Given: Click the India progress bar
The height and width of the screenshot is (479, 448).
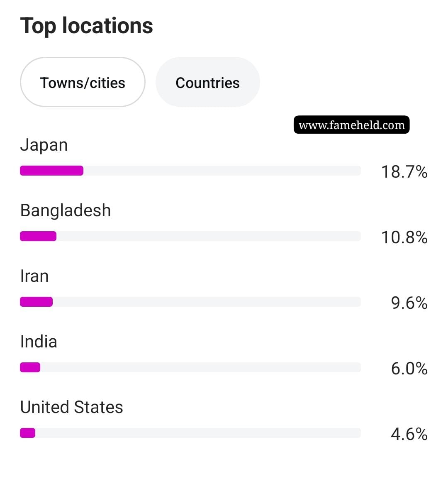Looking at the screenshot, I should pos(190,367).
